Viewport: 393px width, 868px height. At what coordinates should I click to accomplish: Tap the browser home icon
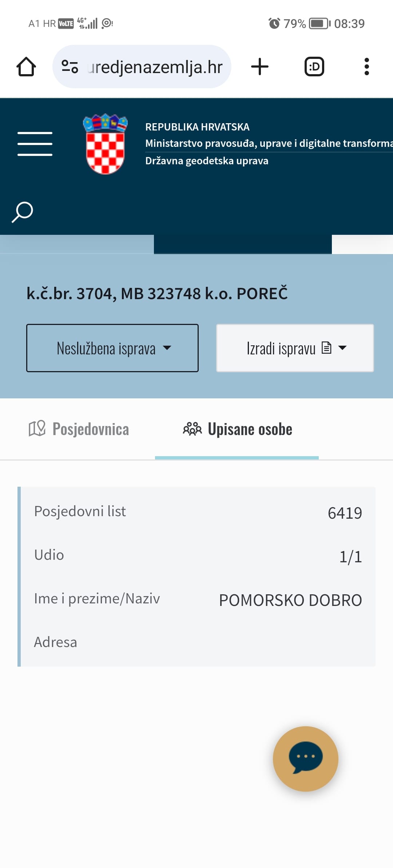point(26,67)
